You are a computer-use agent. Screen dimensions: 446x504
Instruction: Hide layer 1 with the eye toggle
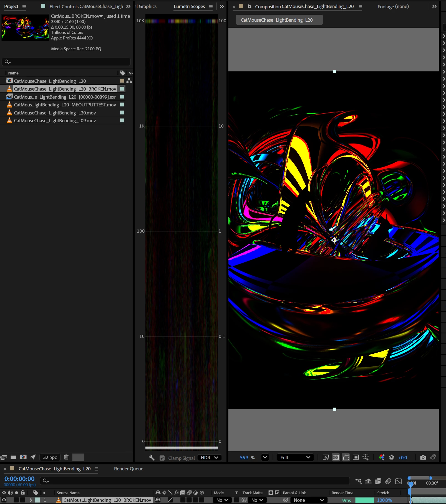pos(4,500)
